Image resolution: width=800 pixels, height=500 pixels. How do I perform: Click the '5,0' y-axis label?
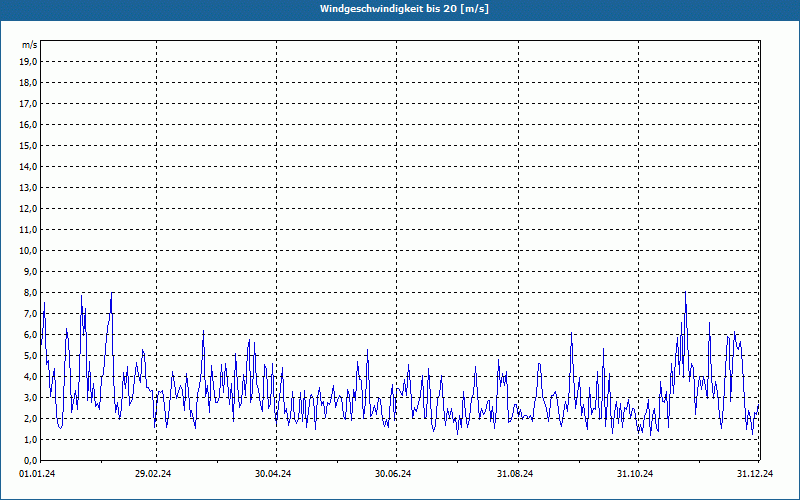tap(31, 356)
